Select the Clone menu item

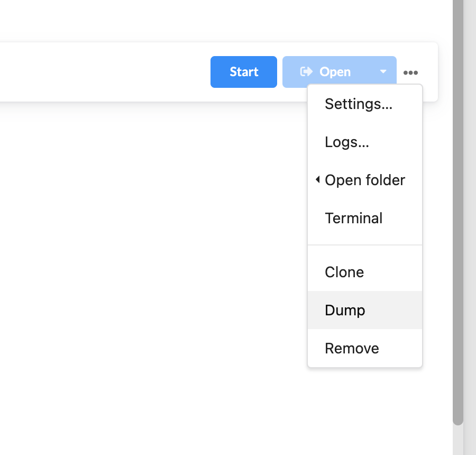tap(344, 272)
